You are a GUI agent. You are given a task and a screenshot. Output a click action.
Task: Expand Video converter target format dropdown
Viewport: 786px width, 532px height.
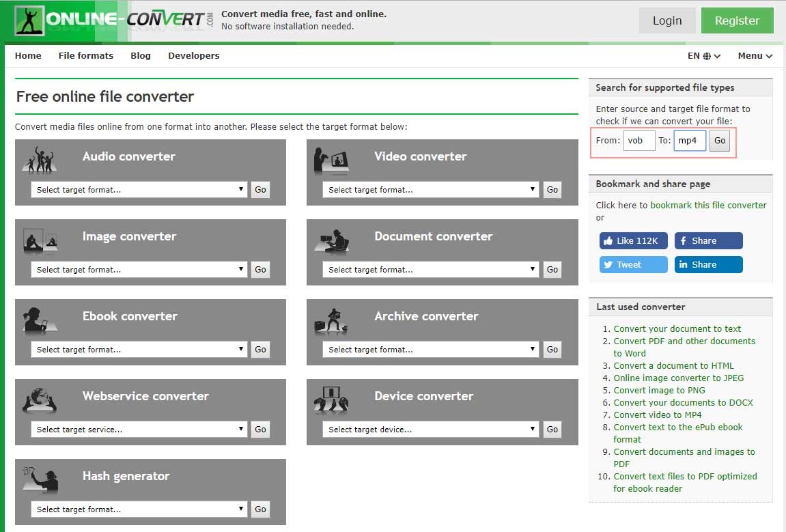(x=431, y=190)
